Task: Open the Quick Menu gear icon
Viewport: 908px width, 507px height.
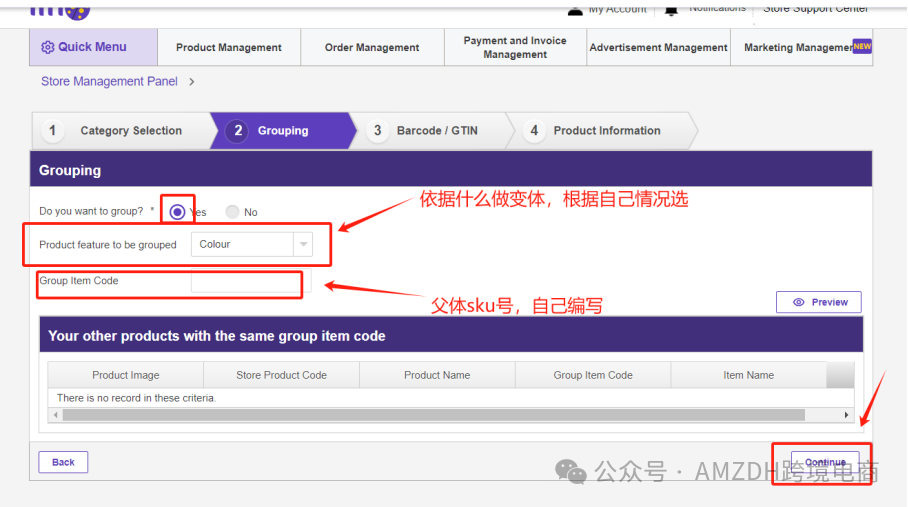Action: pos(47,47)
